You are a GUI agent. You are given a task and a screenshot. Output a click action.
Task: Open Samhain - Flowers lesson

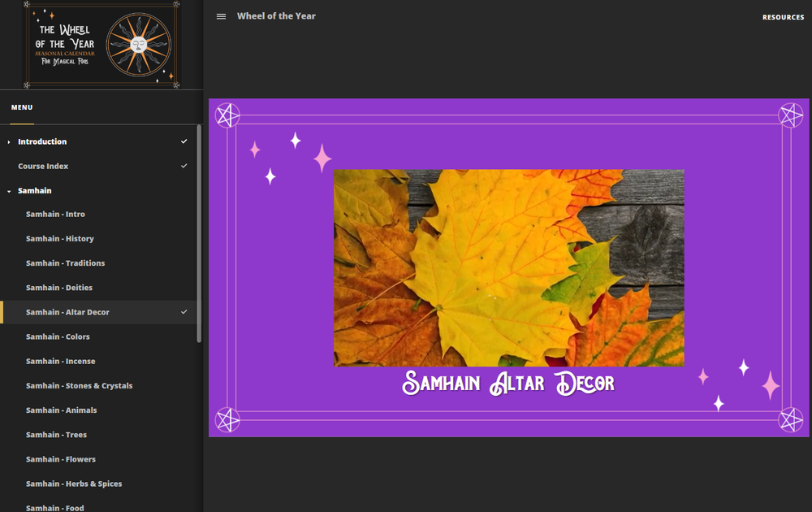point(61,458)
